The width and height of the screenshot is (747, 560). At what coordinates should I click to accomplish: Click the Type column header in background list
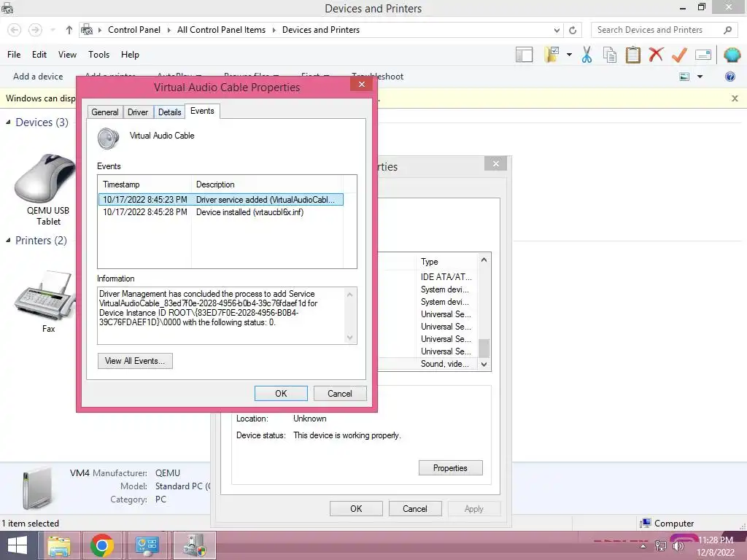coord(447,262)
